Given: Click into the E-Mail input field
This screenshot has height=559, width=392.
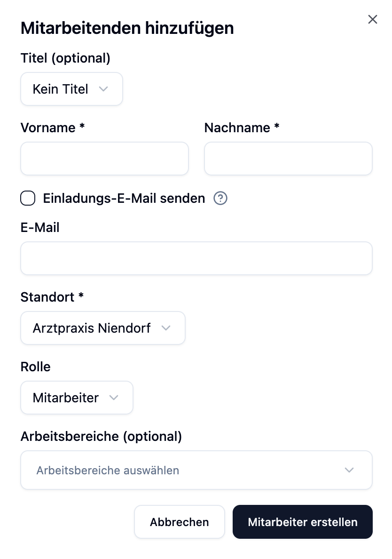Looking at the screenshot, I should click(196, 258).
